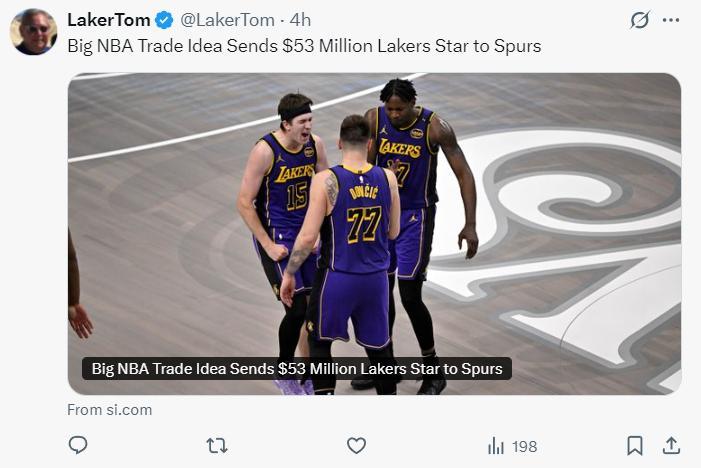Click the 'From si.com' source link
The height and width of the screenshot is (468, 701).
[110, 410]
